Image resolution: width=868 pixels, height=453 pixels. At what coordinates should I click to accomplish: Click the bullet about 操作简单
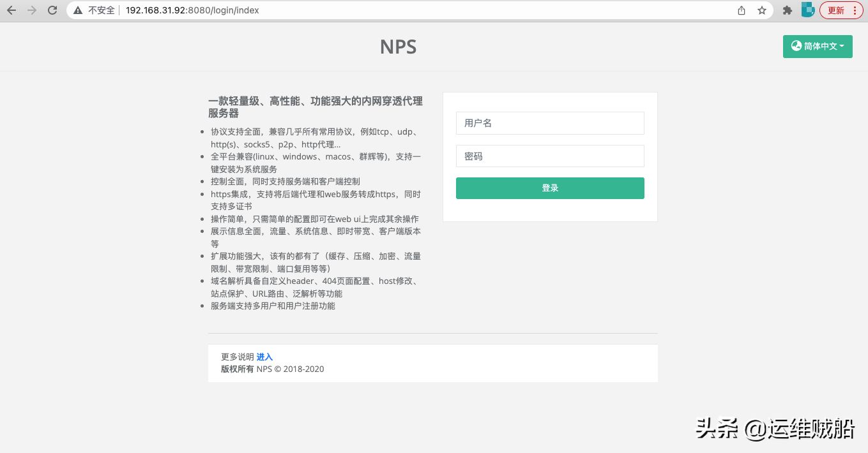click(315, 219)
